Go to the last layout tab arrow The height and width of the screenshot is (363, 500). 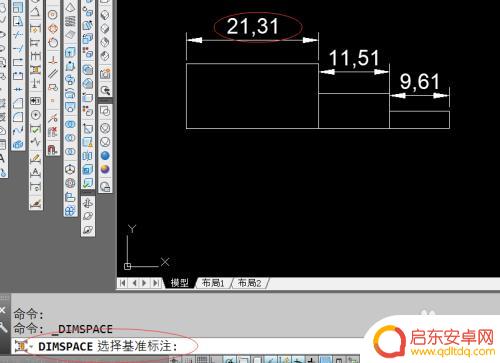[x=156, y=283]
